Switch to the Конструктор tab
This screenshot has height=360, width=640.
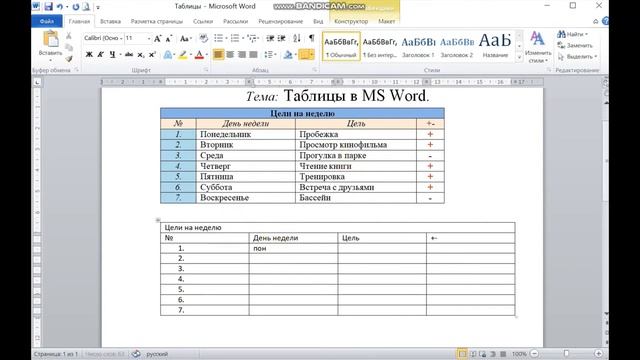coord(351,21)
